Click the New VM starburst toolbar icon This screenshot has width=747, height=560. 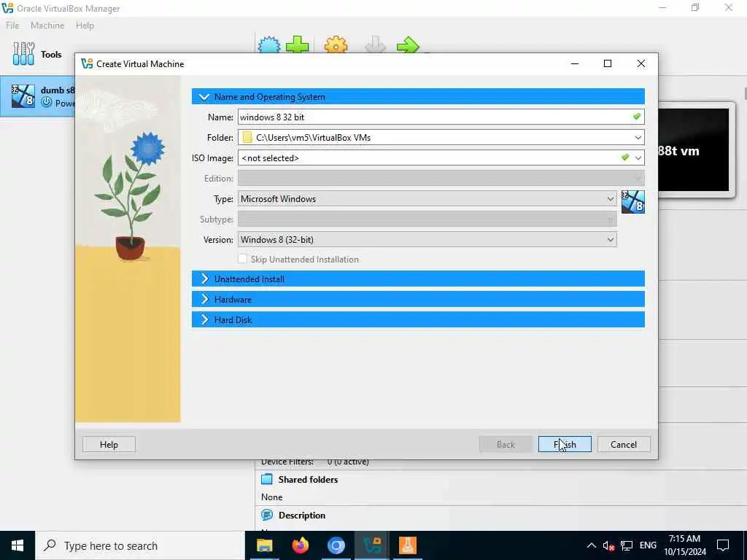pos(269,44)
